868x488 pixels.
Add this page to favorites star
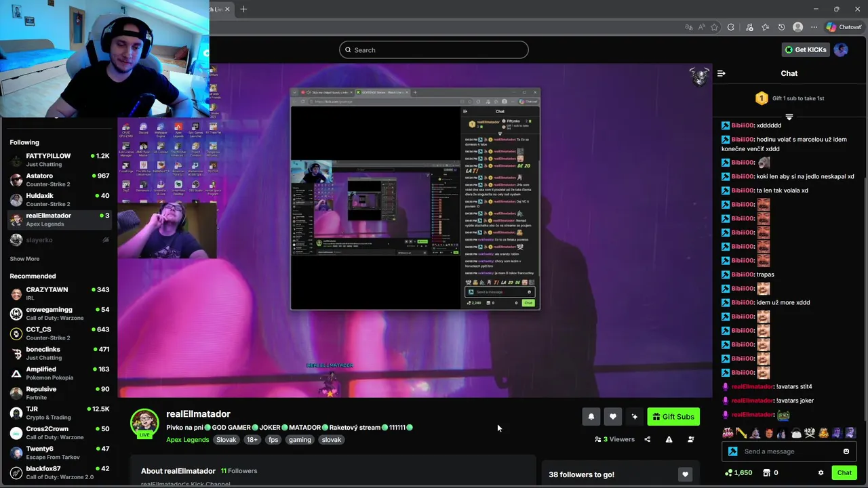coord(714,27)
